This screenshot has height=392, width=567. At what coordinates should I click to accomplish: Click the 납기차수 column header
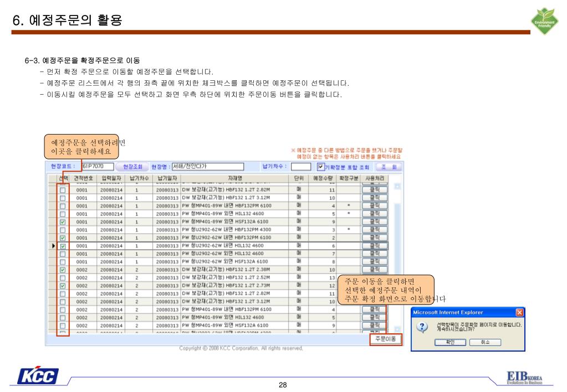coord(139,178)
